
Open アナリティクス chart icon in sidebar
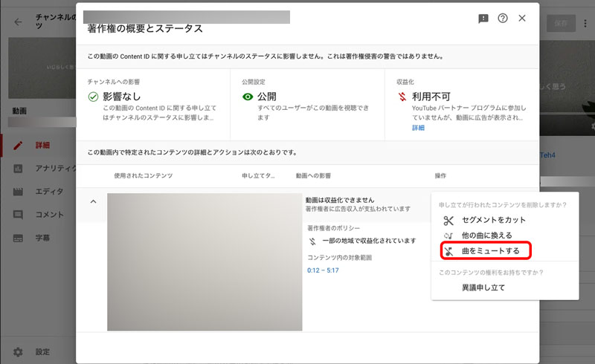coord(18,169)
